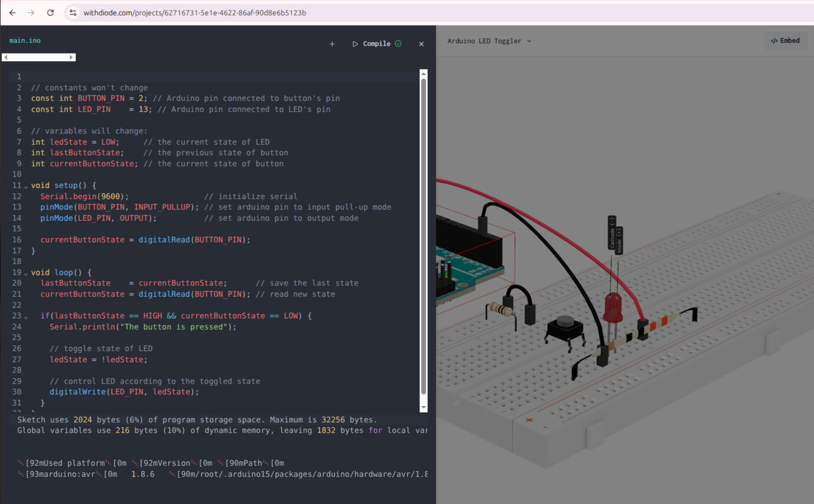Open the main.ino file tab
The height and width of the screenshot is (504, 814).
click(x=25, y=41)
